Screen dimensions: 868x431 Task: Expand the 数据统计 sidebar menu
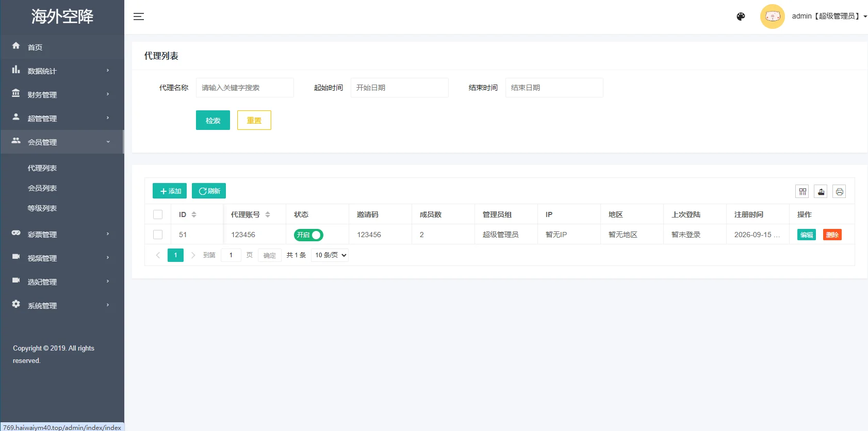(x=62, y=71)
